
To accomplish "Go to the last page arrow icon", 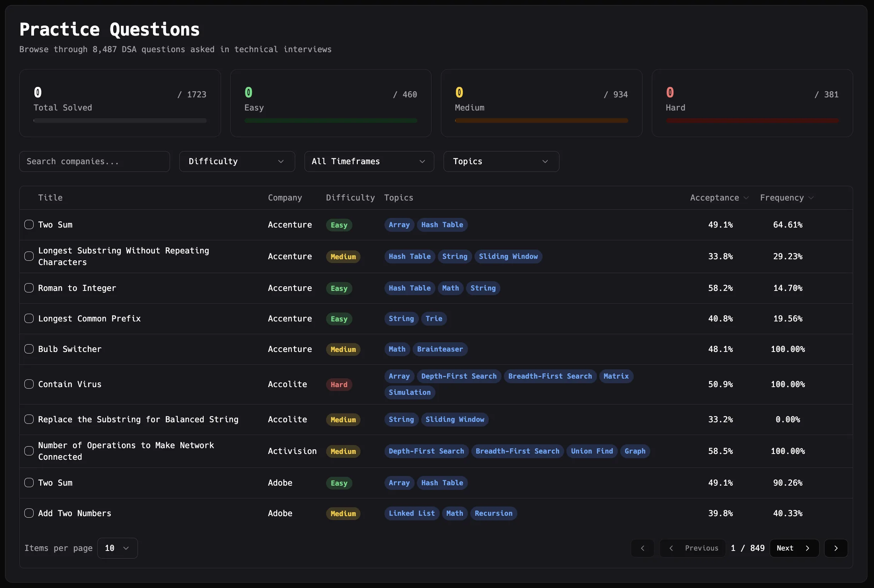I will (836, 548).
